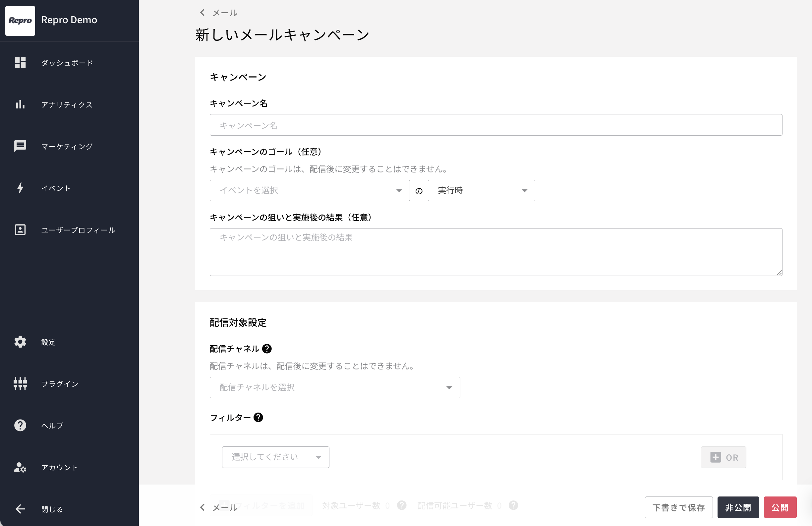Click the 下書きで保存 button

coord(679,507)
